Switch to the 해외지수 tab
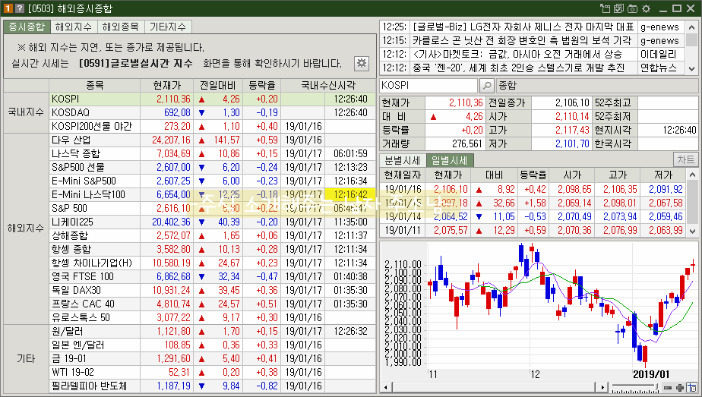 click(74, 27)
